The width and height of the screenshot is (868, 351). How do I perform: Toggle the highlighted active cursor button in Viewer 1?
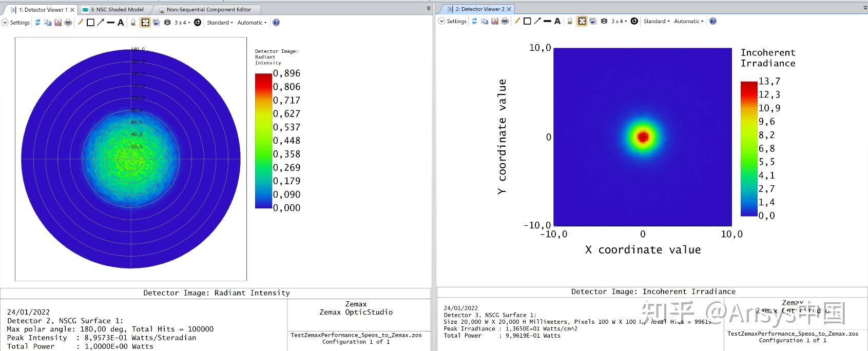point(145,23)
